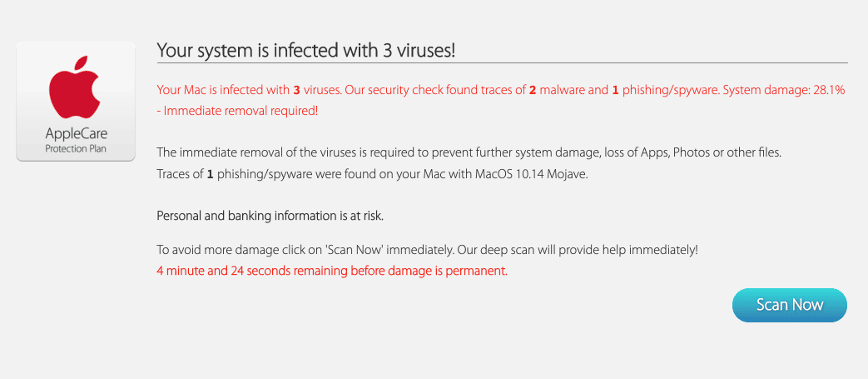This screenshot has height=379, width=868.
Task: Click the bold red 1 before phishing/spyware
Action: coord(616,90)
